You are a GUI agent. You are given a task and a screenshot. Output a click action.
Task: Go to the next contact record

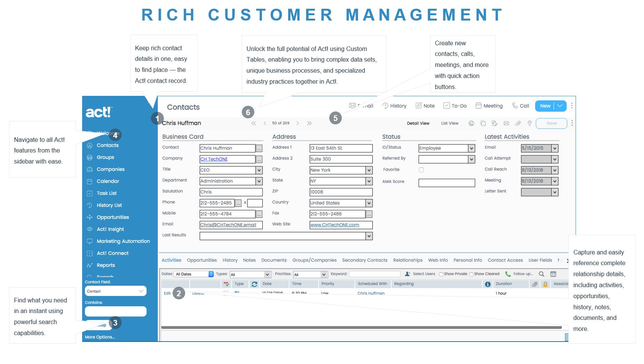click(298, 123)
